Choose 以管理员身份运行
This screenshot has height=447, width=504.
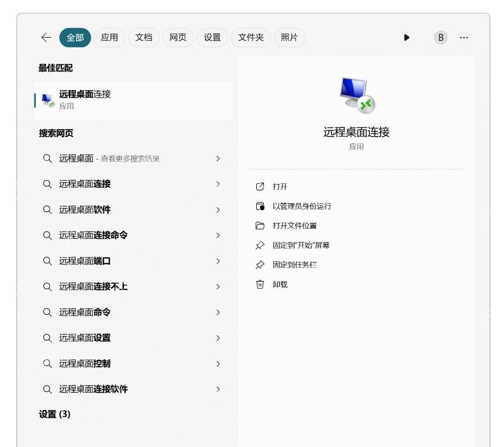[x=302, y=206]
